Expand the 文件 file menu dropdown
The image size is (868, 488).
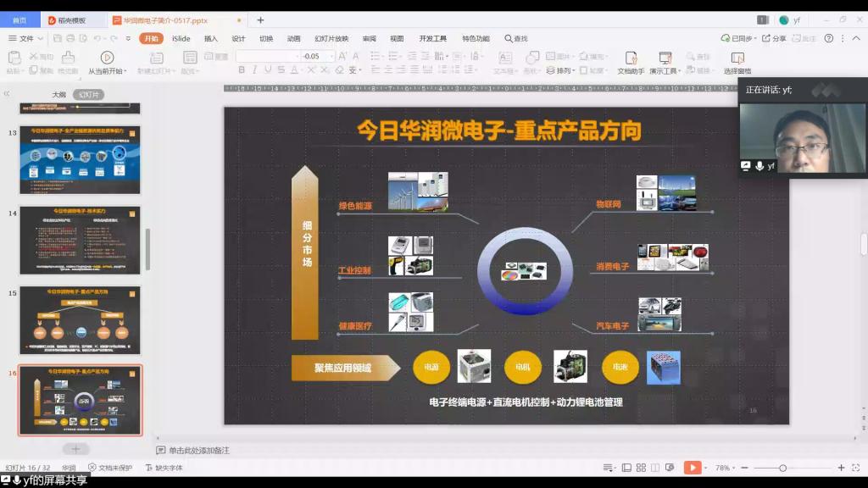tap(26, 38)
